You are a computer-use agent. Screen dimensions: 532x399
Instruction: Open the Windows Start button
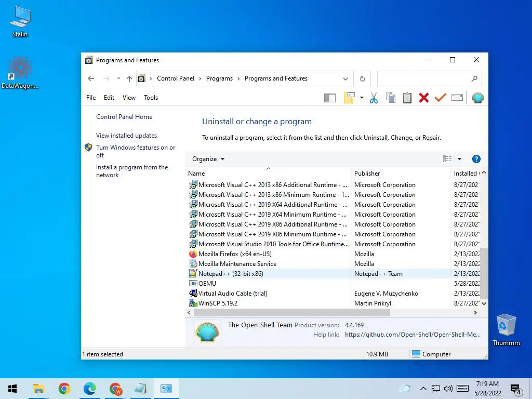(12, 389)
